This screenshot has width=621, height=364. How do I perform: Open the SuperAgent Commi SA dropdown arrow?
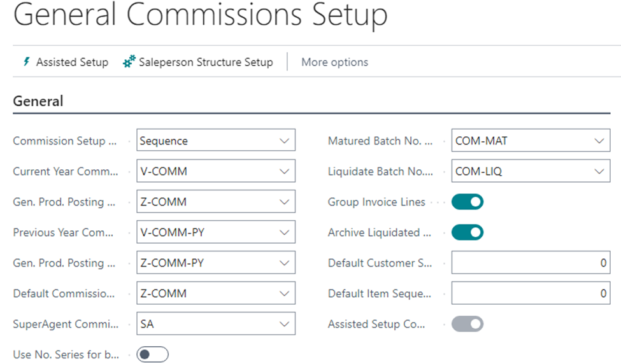(x=284, y=324)
